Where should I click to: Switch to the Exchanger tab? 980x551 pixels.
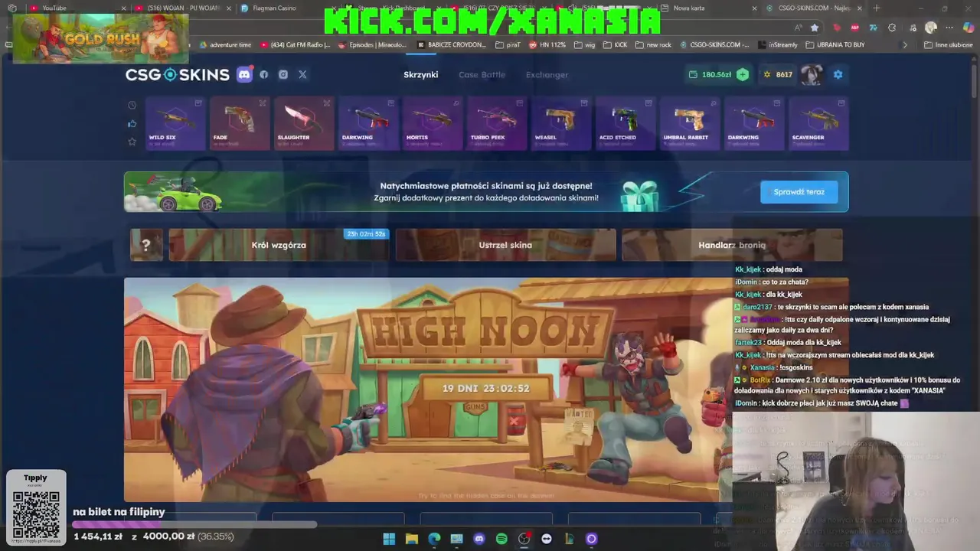click(x=547, y=74)
